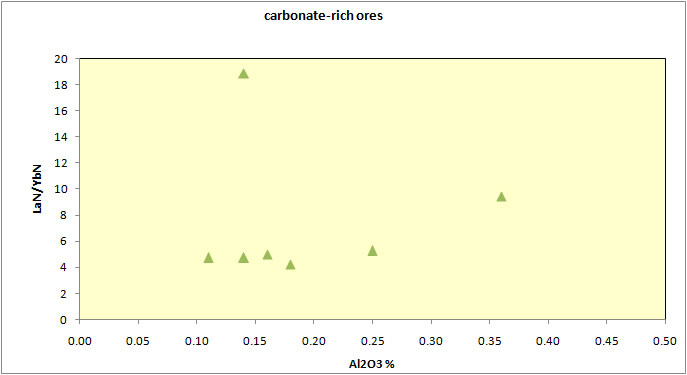The width and height of the screenshot is (687, 375).
Task: Click the x-axis label '0.50'
Action: click(665, 341)
